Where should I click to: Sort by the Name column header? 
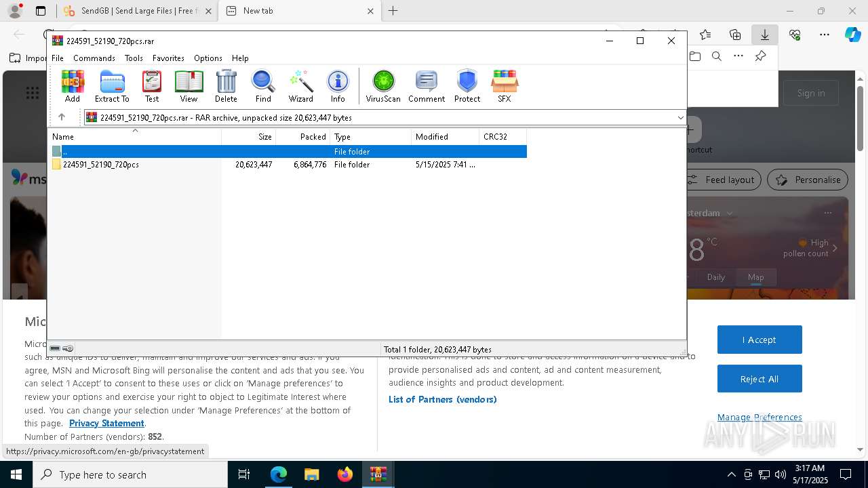pyautogui.click(x=135, y=136)
